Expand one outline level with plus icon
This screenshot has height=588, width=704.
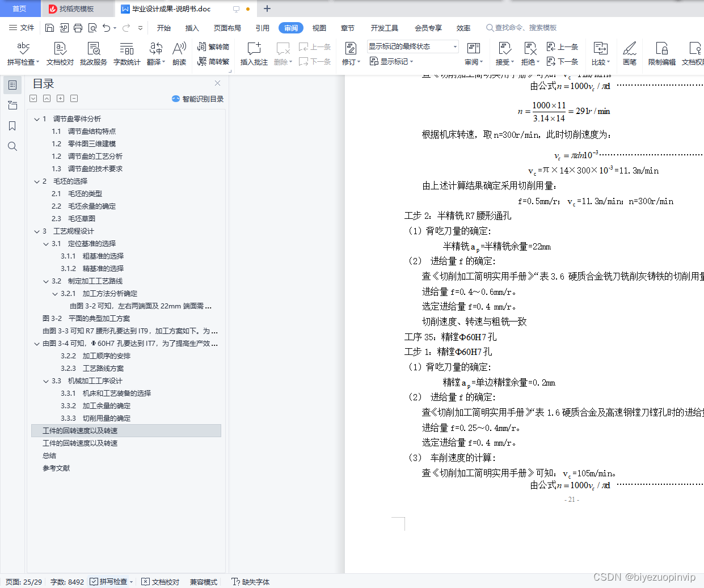tap(60, 99)
